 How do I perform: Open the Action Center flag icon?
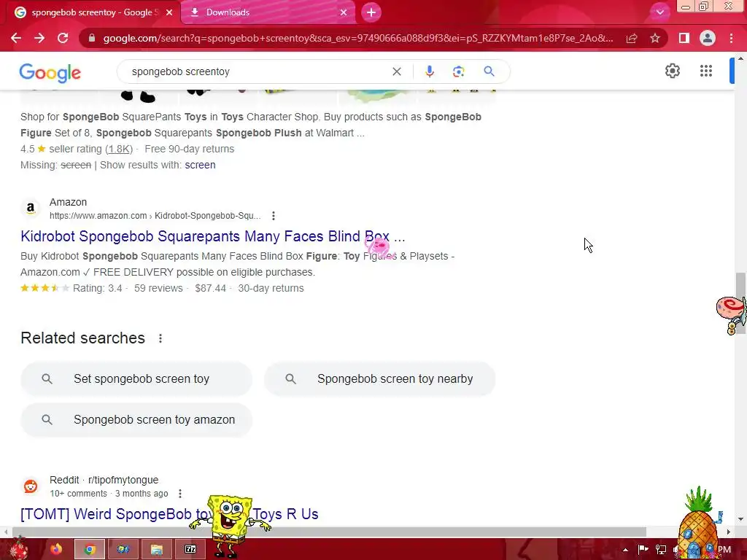pos(643,550)
